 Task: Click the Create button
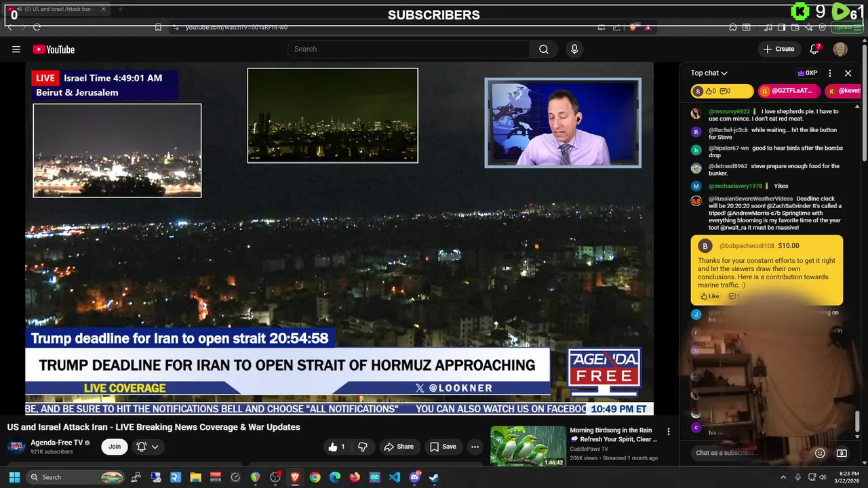point(778,49)
